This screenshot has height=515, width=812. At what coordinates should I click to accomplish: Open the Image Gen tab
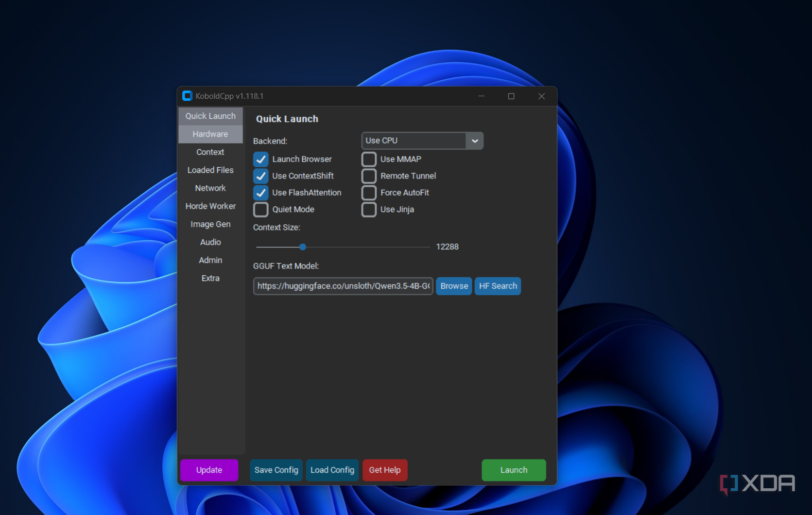coord(211,224)
